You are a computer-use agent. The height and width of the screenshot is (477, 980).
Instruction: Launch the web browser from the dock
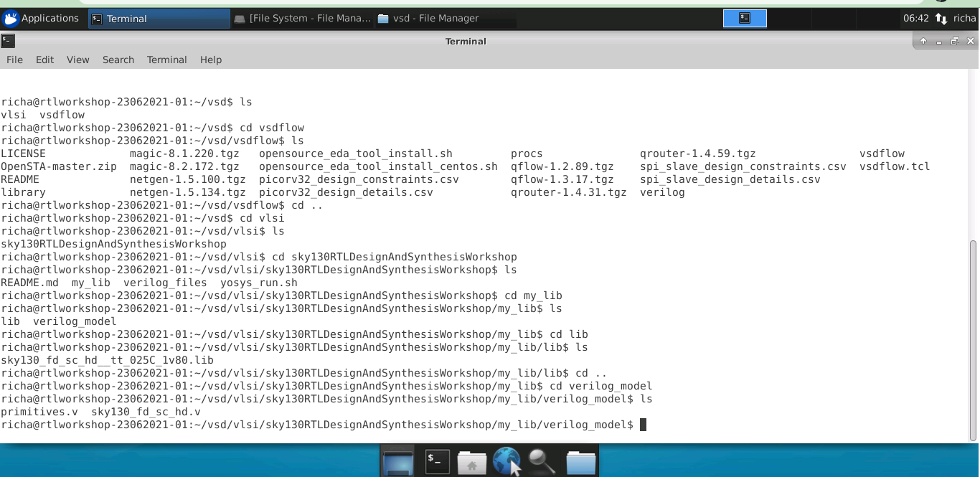(507, 461)
